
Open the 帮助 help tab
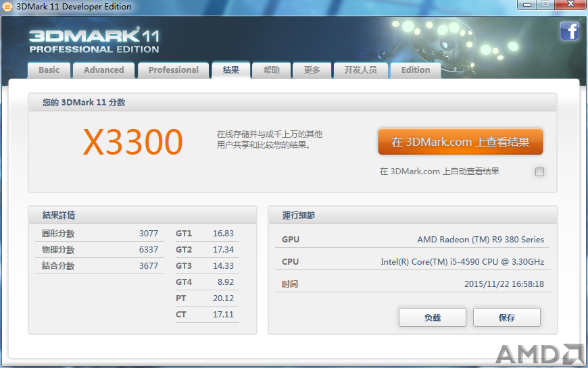(x=272, y=70)
